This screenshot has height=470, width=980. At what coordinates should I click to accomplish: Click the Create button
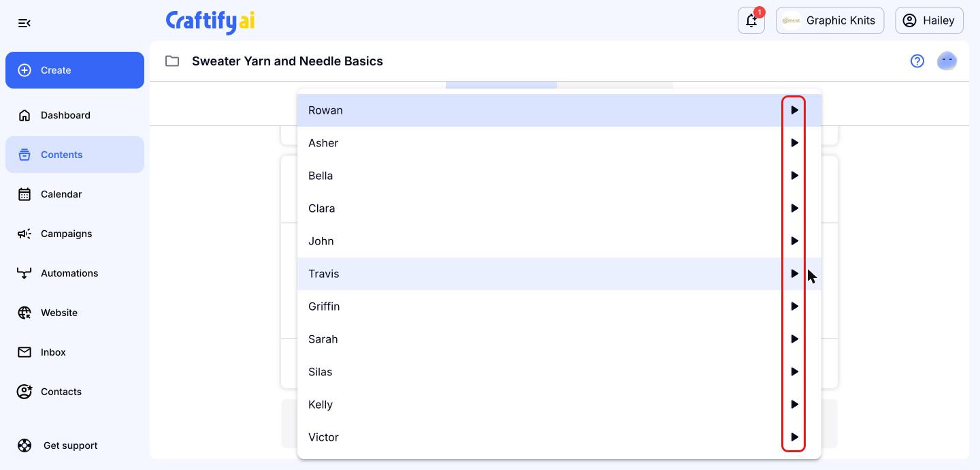[x=75, y=70]
